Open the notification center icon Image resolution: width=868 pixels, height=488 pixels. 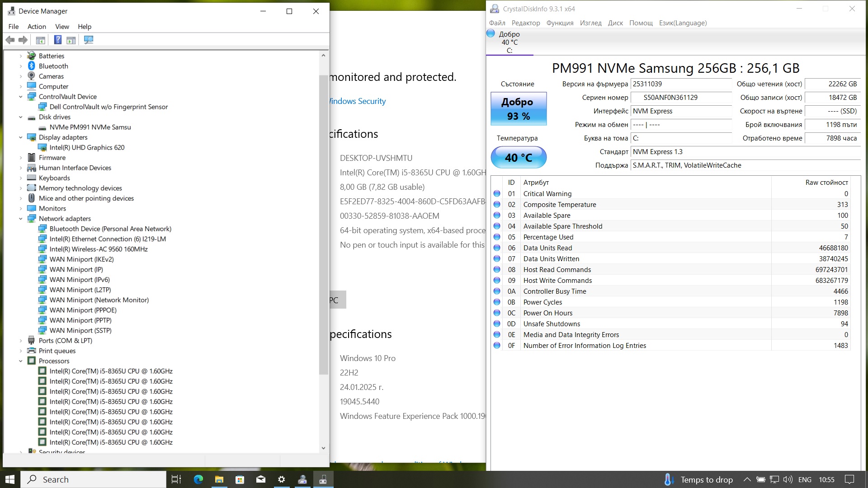point(850,479)
